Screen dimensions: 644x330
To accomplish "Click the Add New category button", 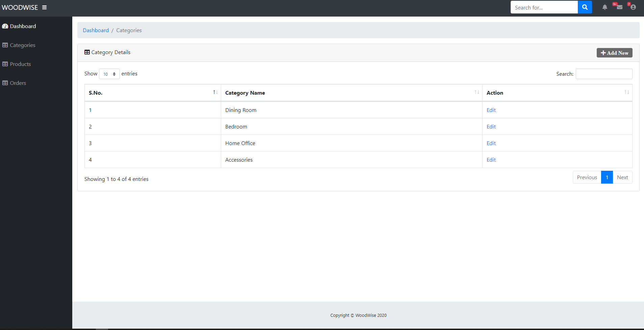I will (x=614, y=53).
